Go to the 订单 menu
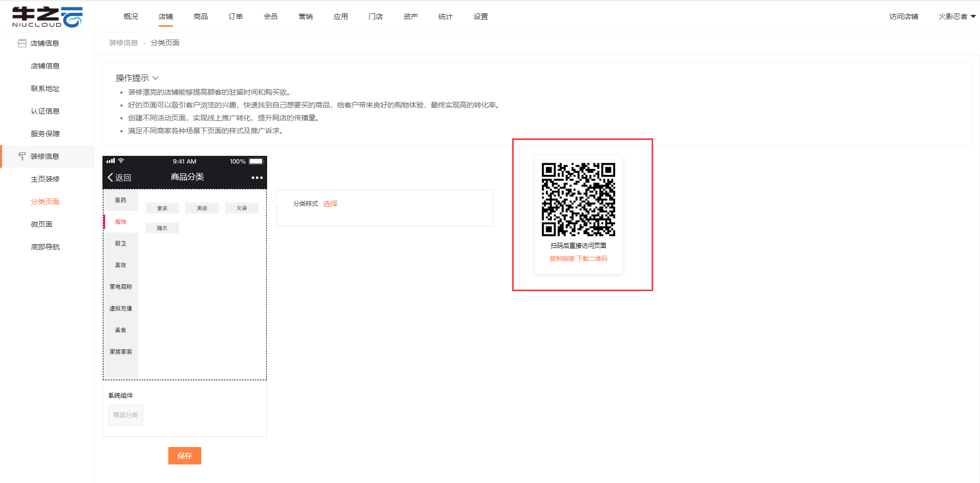The image size is (980, 483). point(236,16)
